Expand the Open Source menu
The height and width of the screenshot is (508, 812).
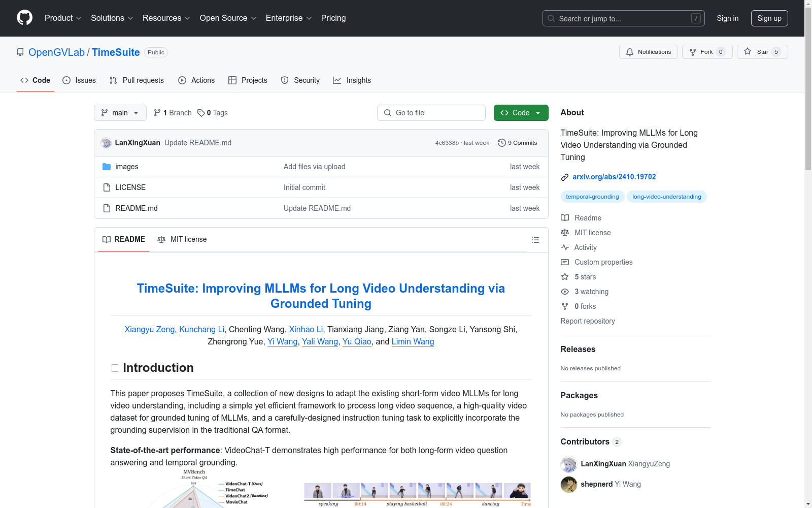coord(228,18)
